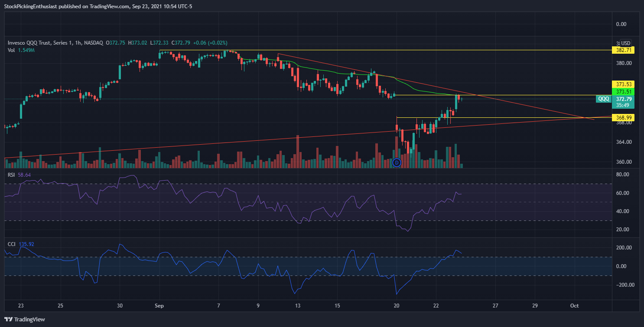Click the 364.00 price axis label
The image size is (644, 327).
coord(624,142)
